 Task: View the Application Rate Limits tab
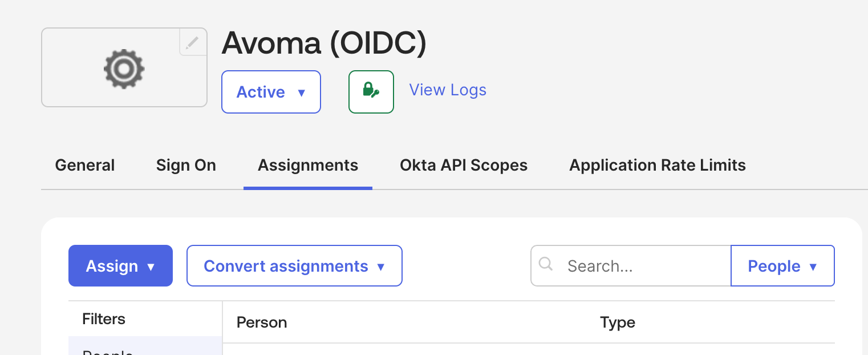click(x=657, y=165)
